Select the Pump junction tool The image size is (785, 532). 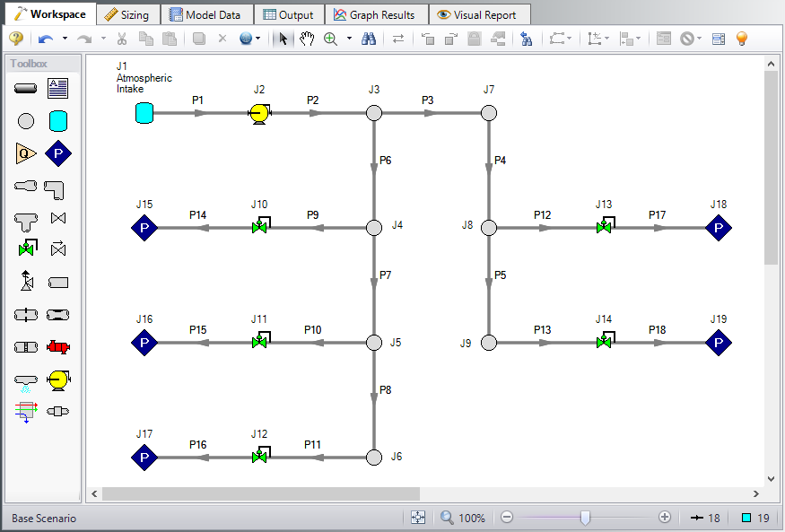tap(57, 380)
